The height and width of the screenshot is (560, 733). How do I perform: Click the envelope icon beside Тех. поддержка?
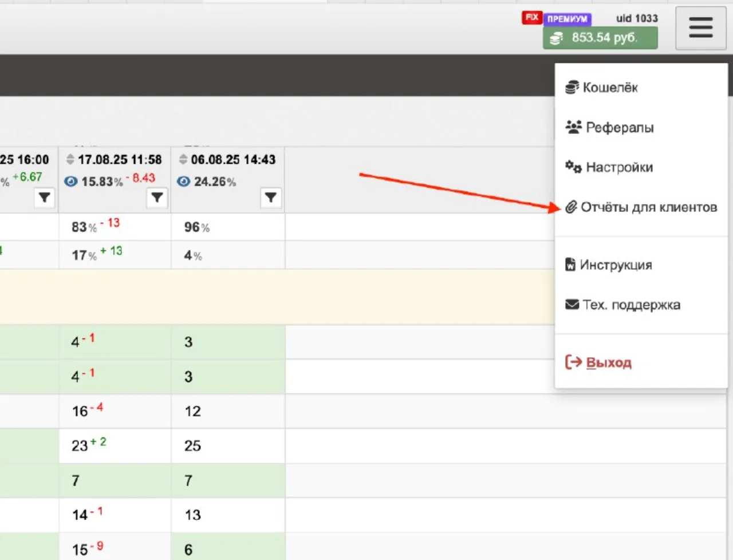572,305
